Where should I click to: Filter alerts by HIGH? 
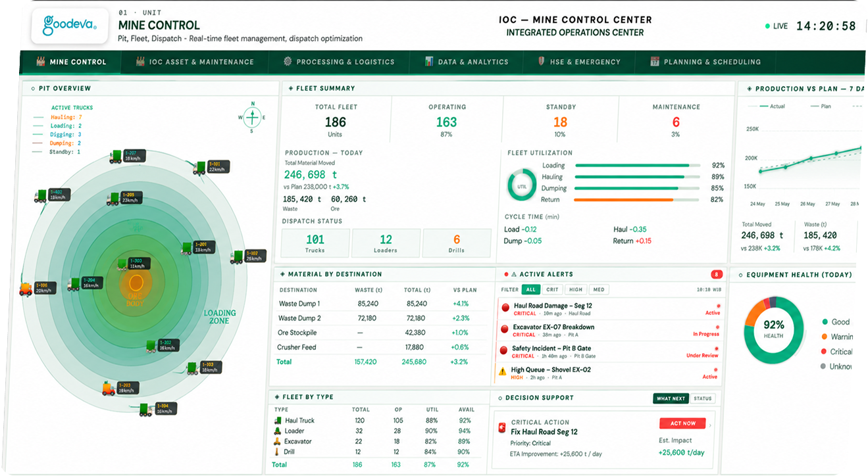coord(576,289)
